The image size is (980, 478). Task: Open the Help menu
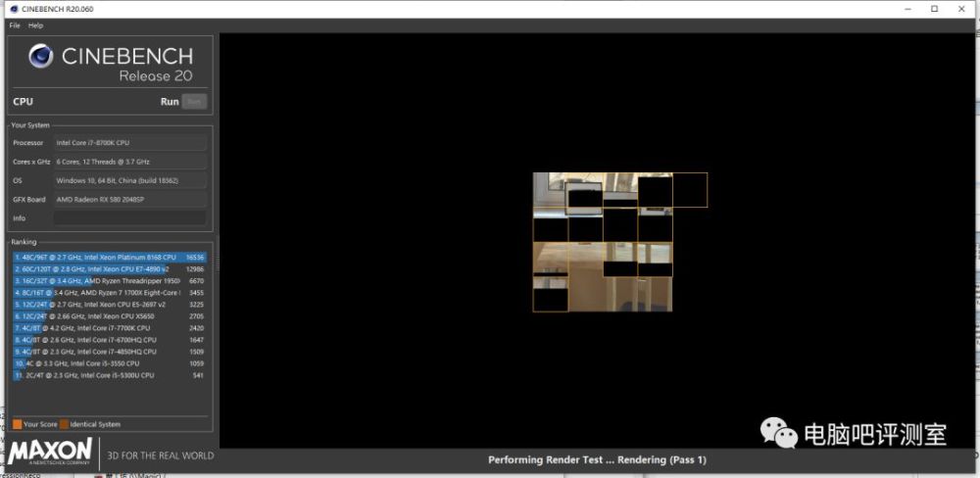pos(35,25)
